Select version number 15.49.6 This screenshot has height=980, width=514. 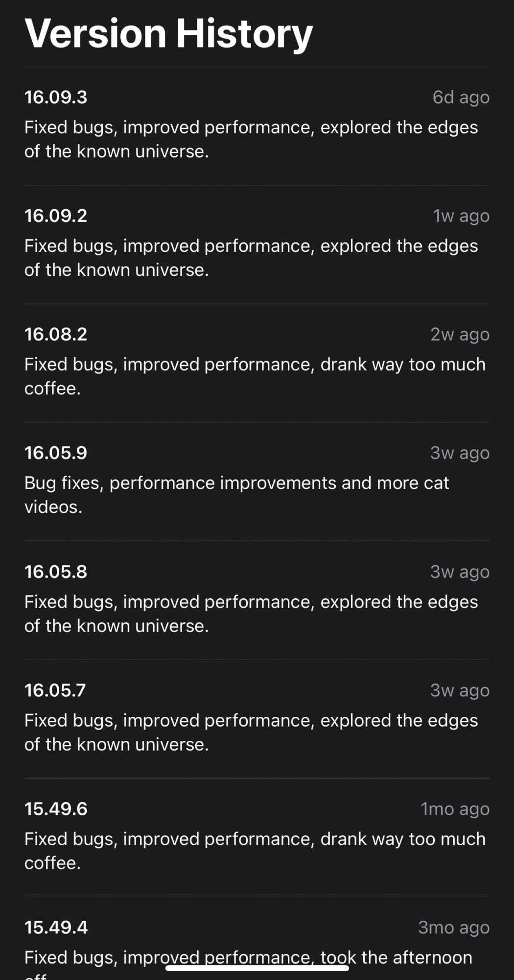(56, 809)
